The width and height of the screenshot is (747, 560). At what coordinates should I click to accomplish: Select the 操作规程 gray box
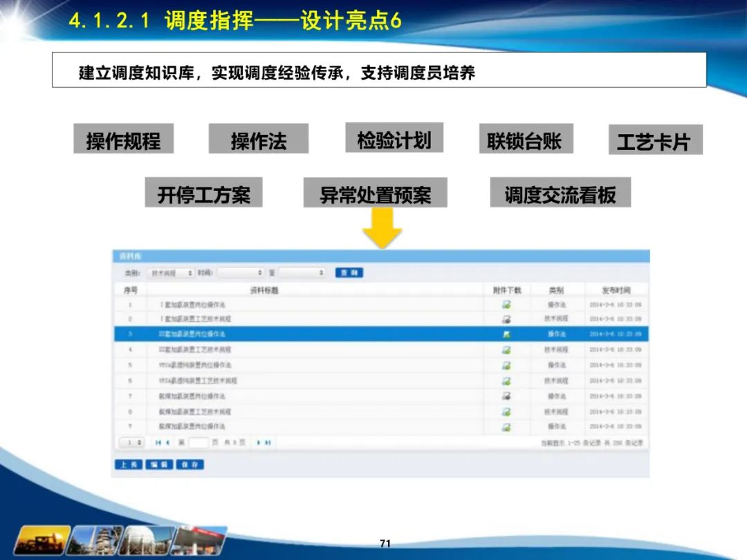click(x=123, y=138)
